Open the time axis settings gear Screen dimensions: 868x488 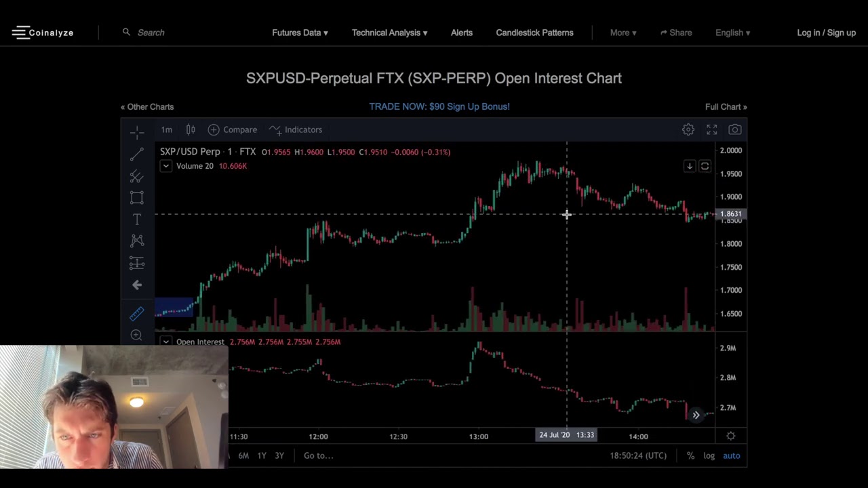[x=731, y=436]
